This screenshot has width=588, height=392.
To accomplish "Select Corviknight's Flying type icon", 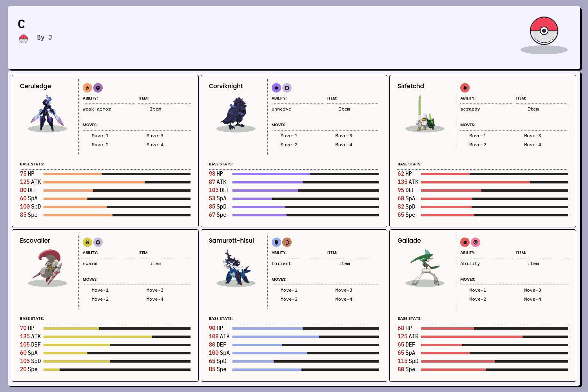I will [x=276, y=88].
